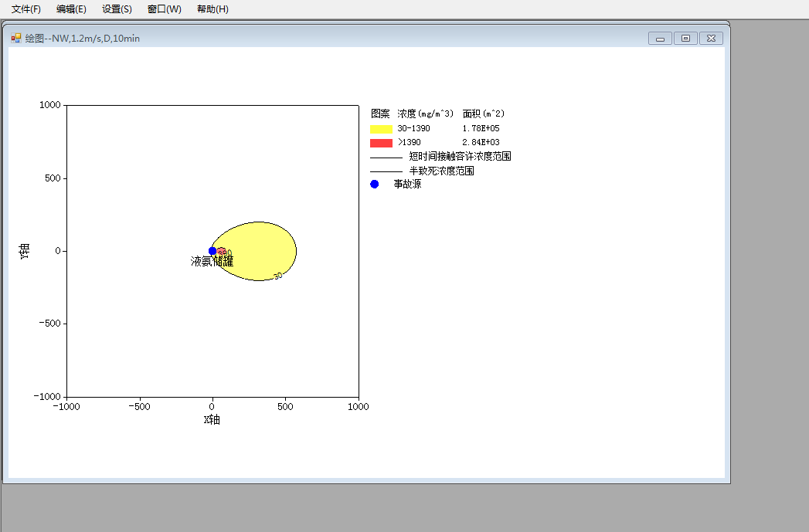
Task: Open the 设置(S) menu
Action: pos(117,9)
